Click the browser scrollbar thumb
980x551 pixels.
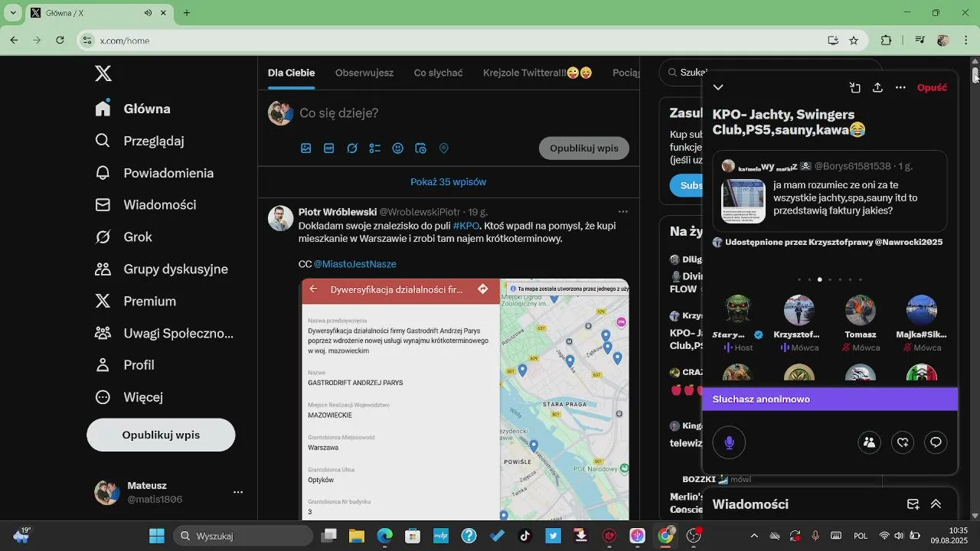(x=975, y=75)
